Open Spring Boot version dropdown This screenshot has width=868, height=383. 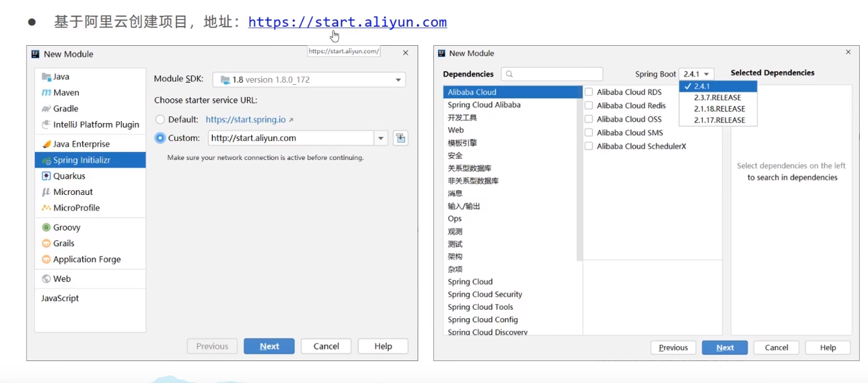(696, 74)
